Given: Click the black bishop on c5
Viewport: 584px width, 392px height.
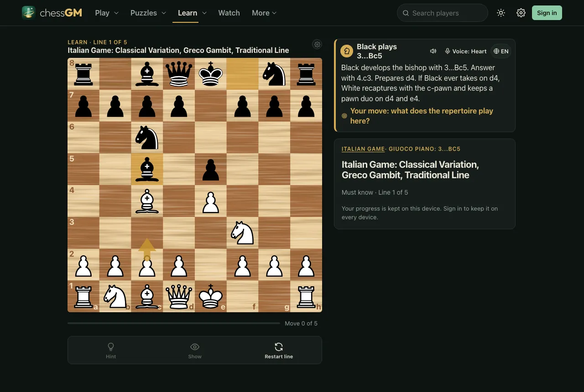Looking at the screenshot, I should [147, 169].
